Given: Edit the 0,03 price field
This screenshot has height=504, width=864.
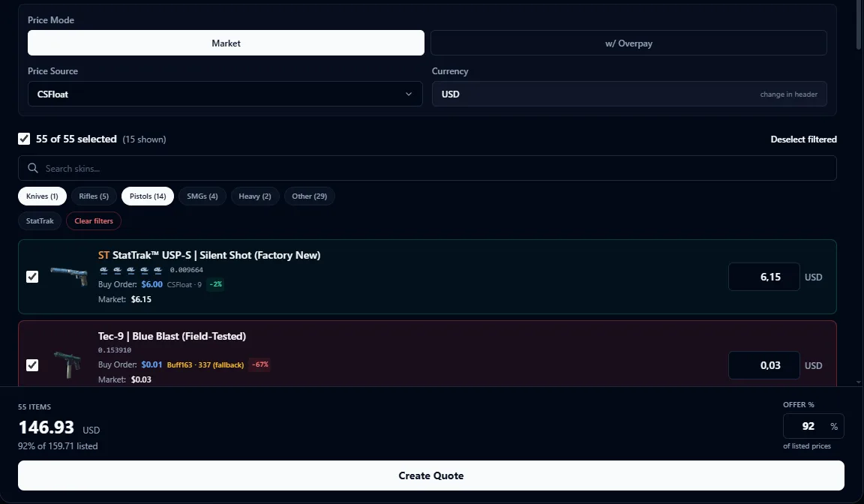Looking at the screenshot, I should click(763, 365).
